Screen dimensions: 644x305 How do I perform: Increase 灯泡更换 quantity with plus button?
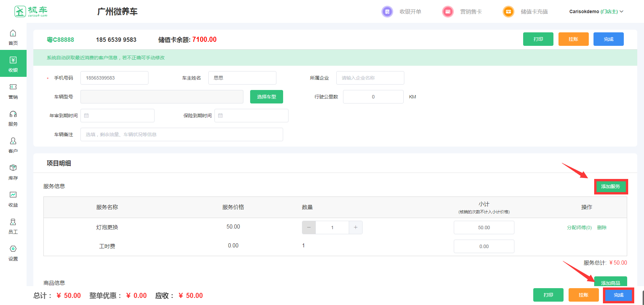pos(355,227)
